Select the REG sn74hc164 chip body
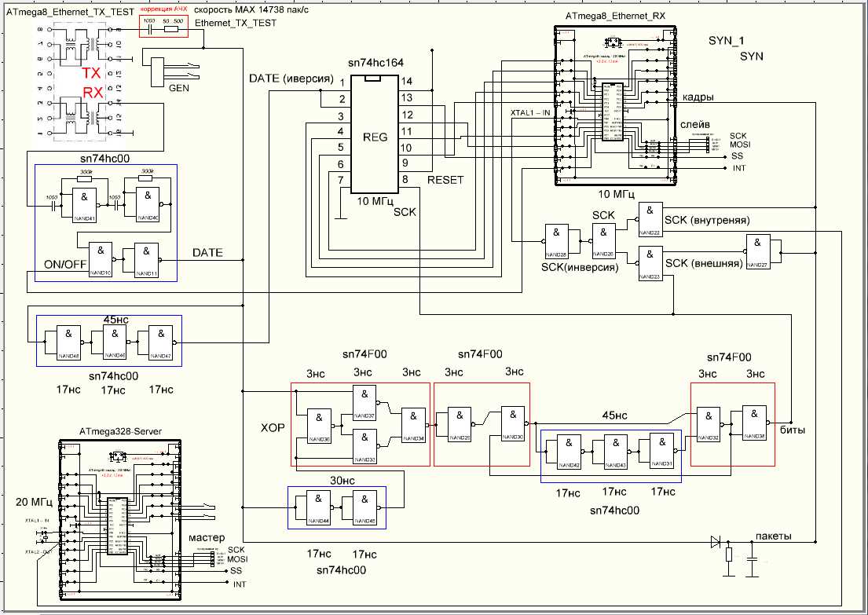This screenshot has width=868, height=615. point(375,134)
